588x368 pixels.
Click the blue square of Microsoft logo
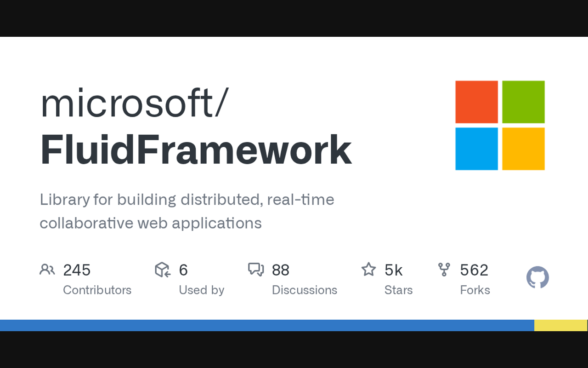click(x=476, y=149)
